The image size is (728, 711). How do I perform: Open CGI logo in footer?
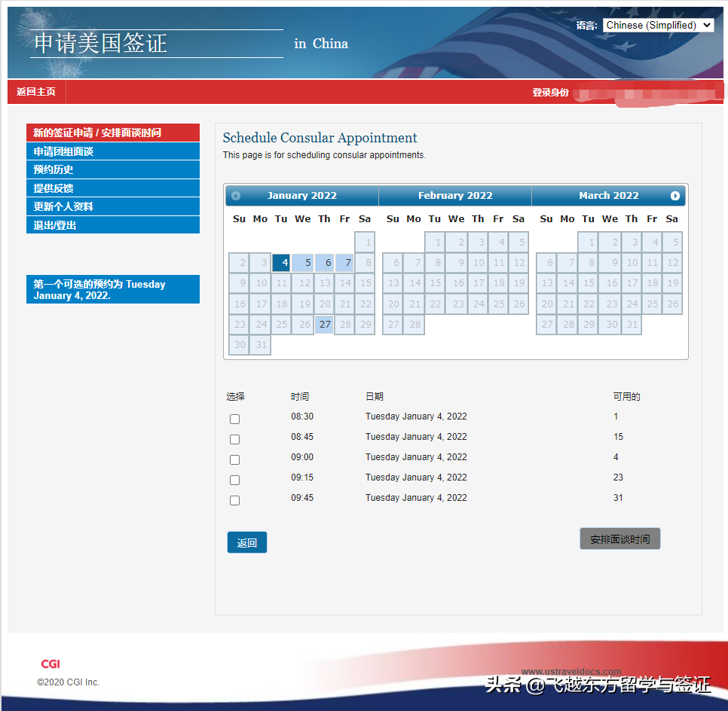(x=50, y=664)
